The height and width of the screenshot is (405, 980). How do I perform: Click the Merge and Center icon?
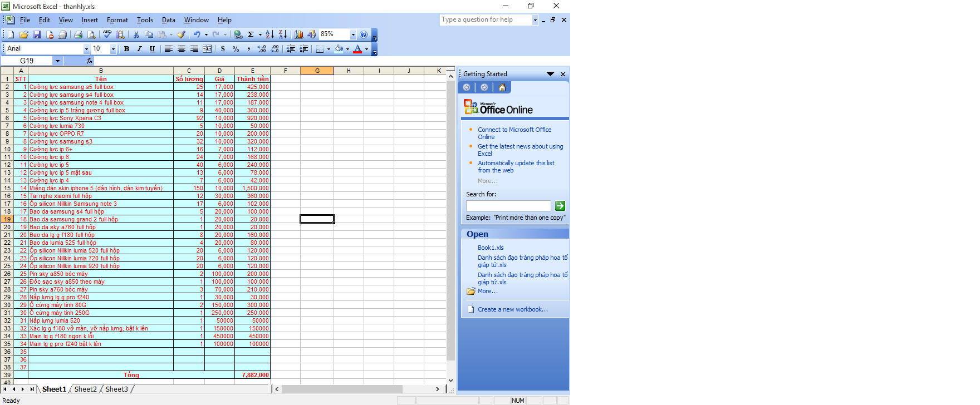(207, 49)
